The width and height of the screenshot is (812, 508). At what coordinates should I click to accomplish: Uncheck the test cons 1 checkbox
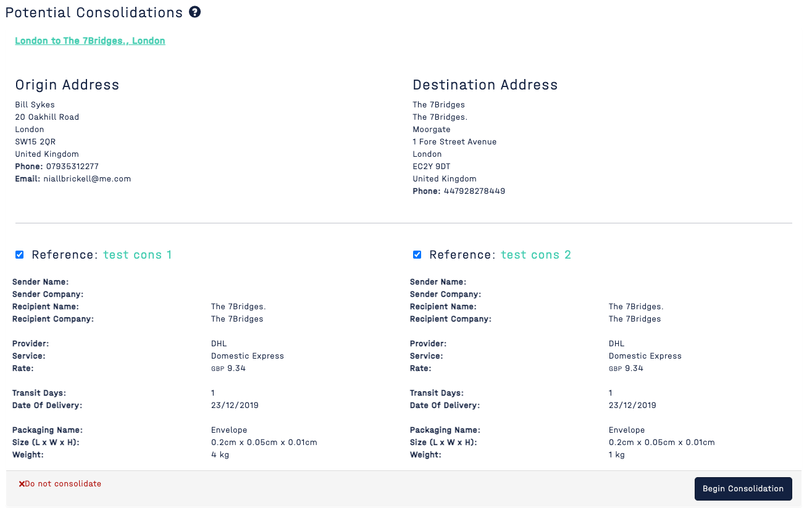tap(20, 255)
